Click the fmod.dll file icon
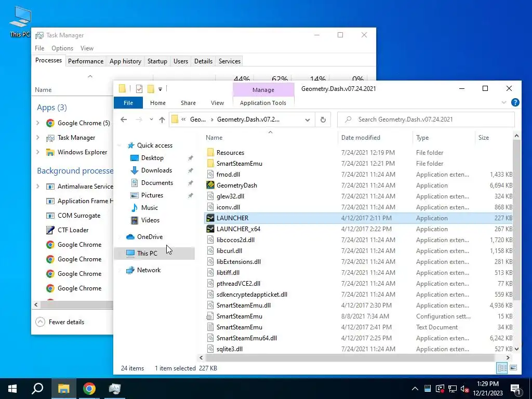This screenshot has width=532, height=399. coord(210,175)
